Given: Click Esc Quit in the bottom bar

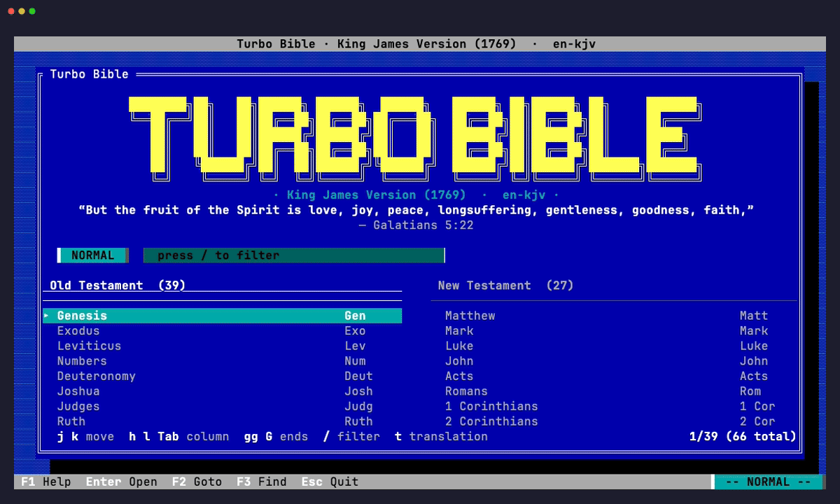Looking at the screenshot, I should (330, 482).
